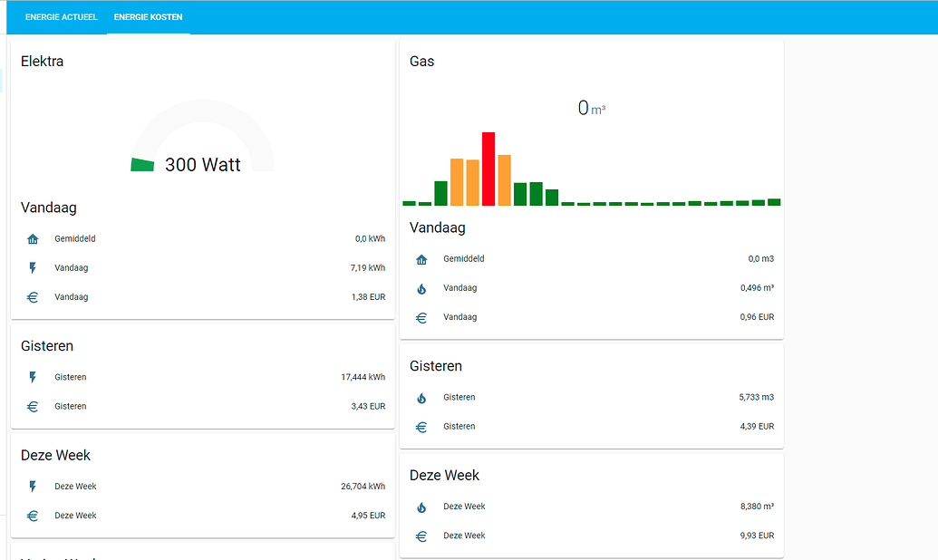Click the house icon next to Gas Gemiddeld
This screenshot has width=938, height=560.
[x=421, y=258]
